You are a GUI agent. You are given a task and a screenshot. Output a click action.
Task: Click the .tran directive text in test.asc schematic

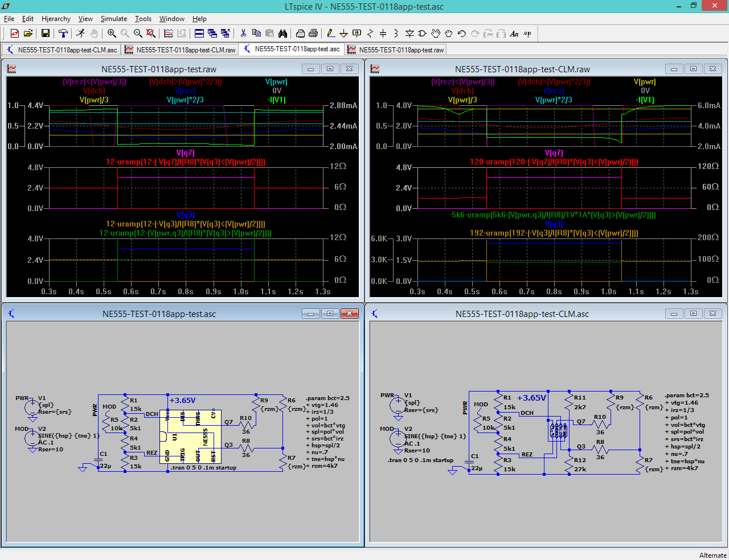pos(203,468)
